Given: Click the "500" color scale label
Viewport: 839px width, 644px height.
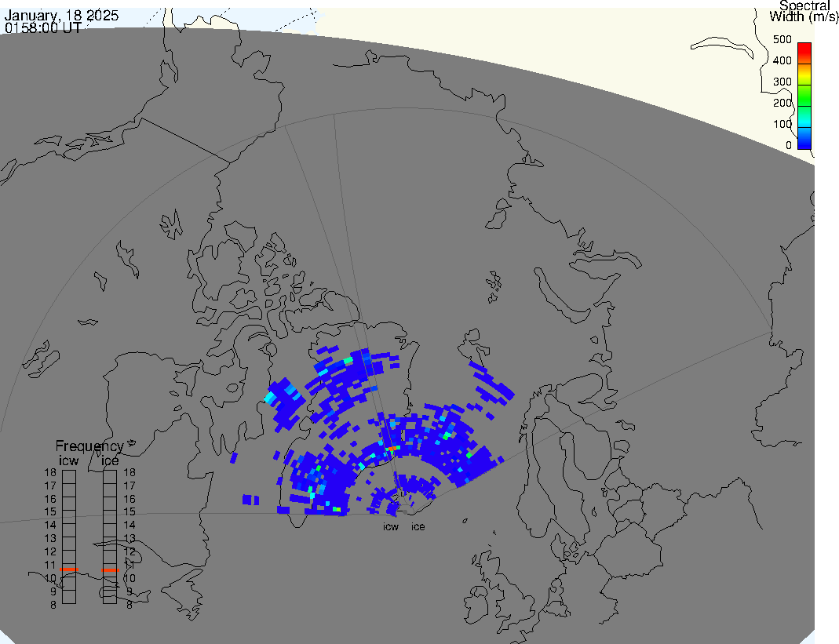Looking at the screenshot, I should click(x=782, y=39).
